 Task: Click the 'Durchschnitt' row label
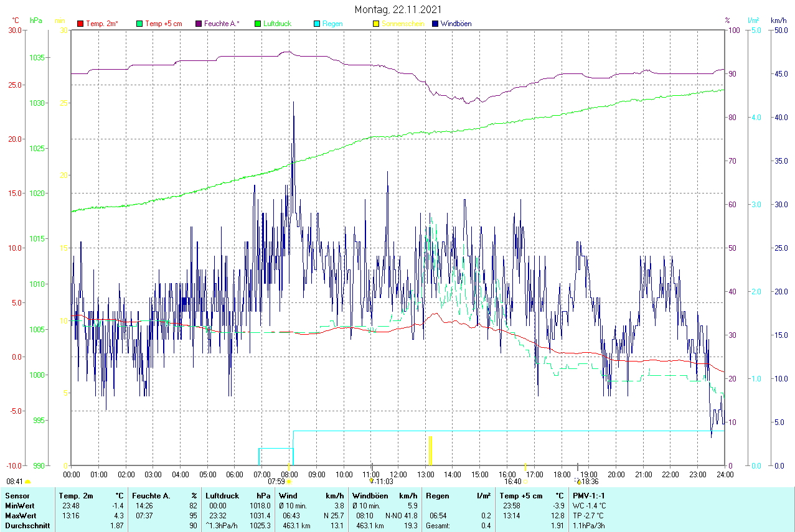coord(27,526)
